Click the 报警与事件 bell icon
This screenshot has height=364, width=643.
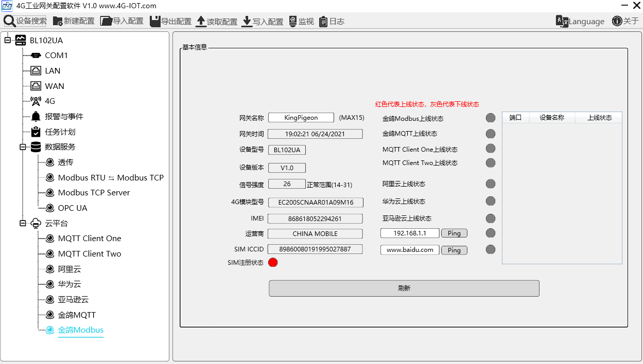36,116
